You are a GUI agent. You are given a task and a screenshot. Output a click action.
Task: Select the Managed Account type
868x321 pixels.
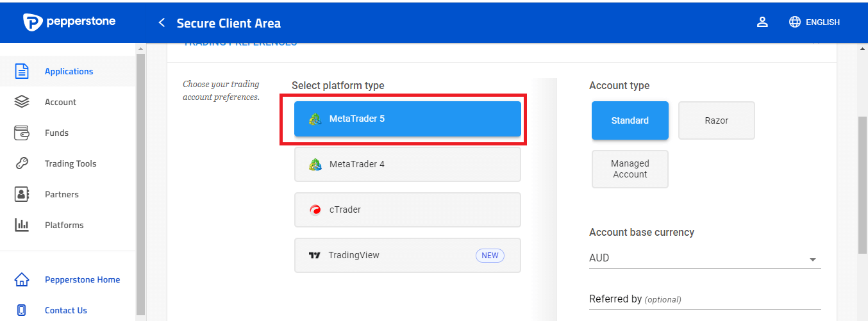pyautogui.click(x=630, y=169)
